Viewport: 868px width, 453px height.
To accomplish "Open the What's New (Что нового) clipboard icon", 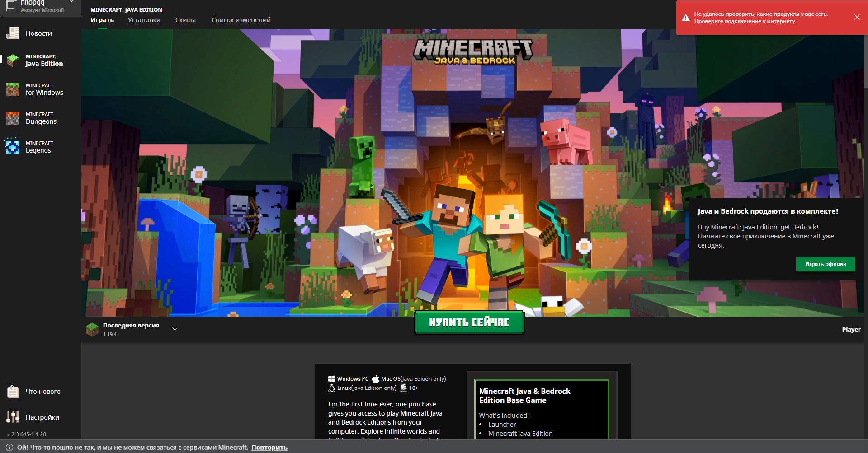I will 13,392.
